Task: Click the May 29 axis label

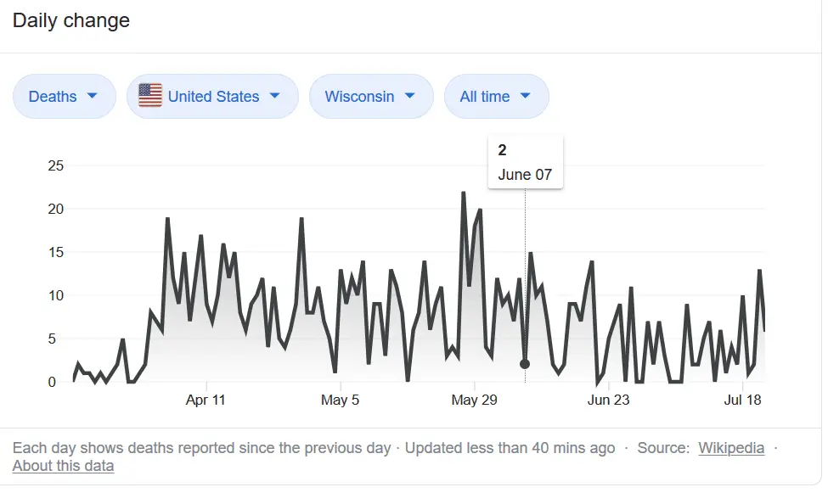Action: pos(474,400)
